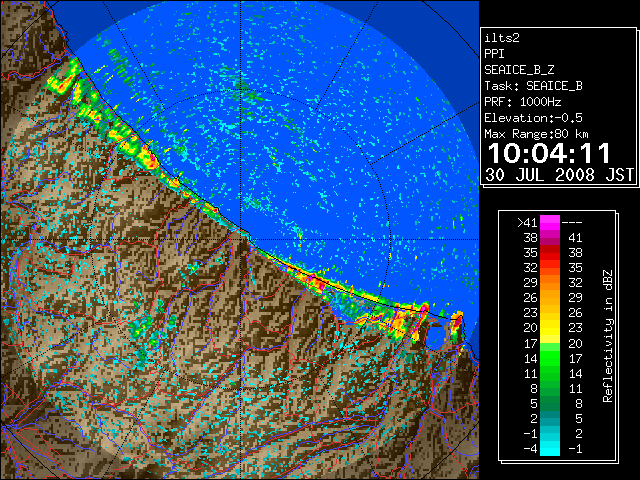Click the yellow 20 dBZ legend color
This screenshot has width=640, height=480.
[x=550, y=328]
